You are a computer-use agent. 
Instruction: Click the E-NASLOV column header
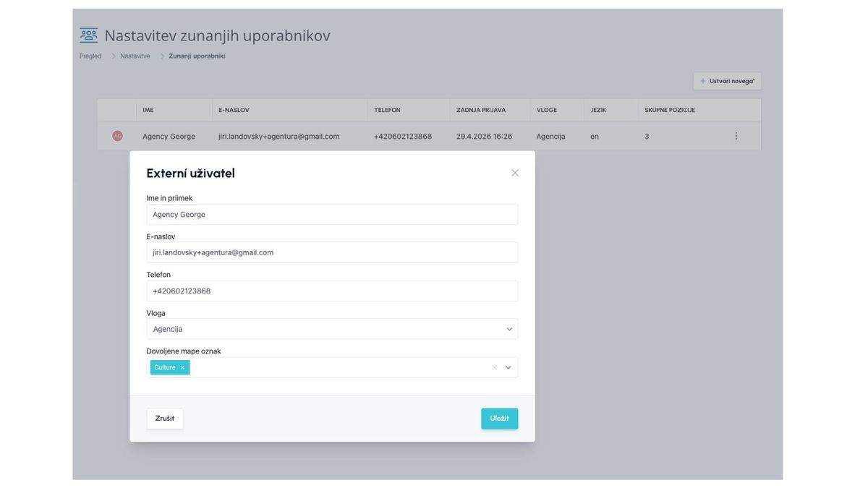(234, 110)
